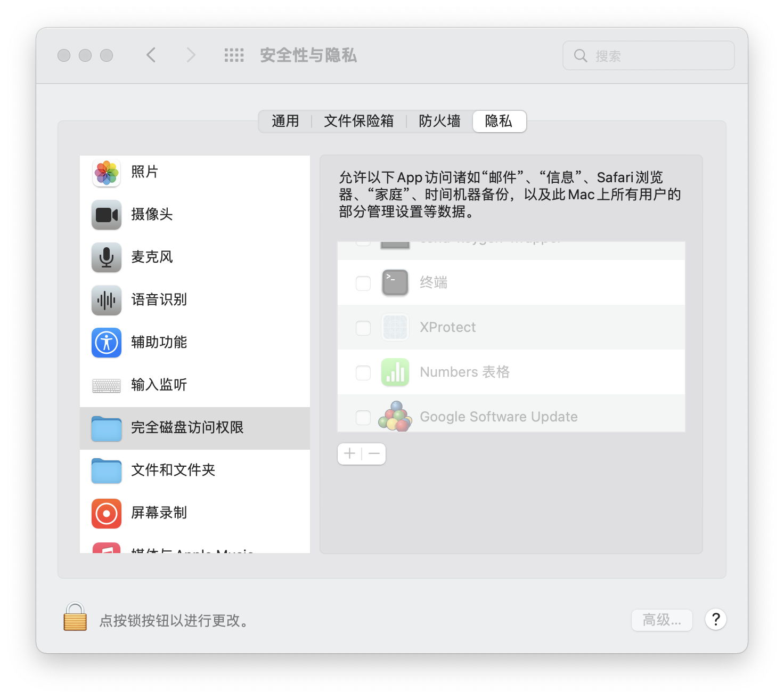Click the 高级... advanced button
Viewport: 784px width, 698px height.
click(661, 620)
